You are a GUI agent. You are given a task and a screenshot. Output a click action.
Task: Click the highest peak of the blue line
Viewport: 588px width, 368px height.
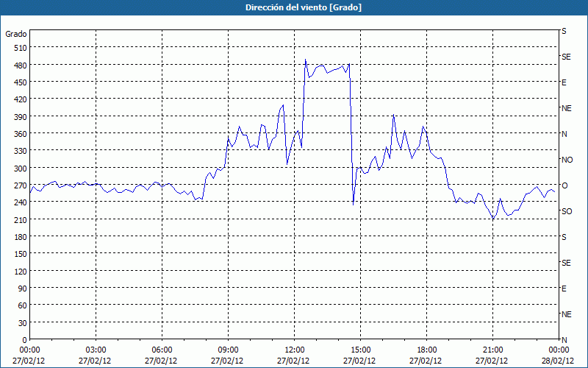(306, 60)
